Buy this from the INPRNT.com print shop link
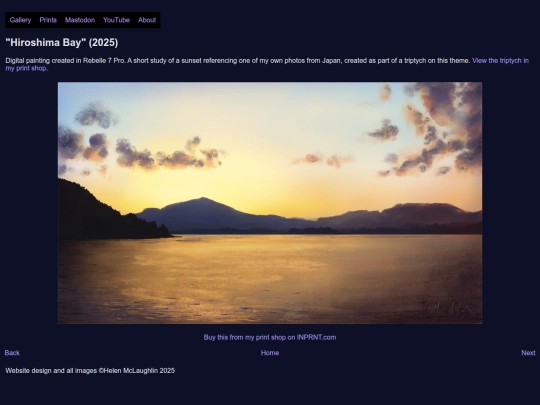Viewport: 540px width, 405px height. (x=270, y=337)
